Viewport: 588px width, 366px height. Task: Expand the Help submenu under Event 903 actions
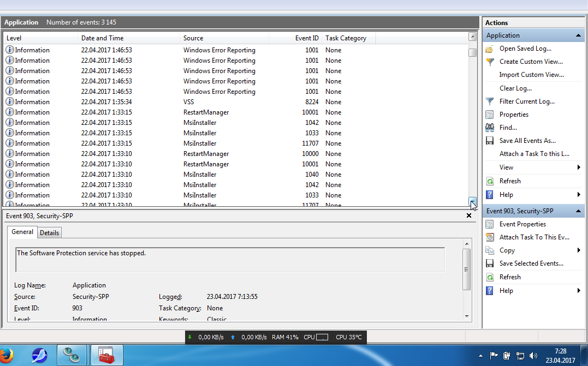click(579, 291)
